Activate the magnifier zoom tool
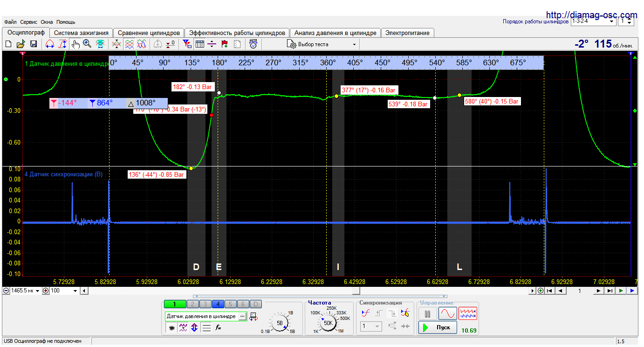 point(87,44)
